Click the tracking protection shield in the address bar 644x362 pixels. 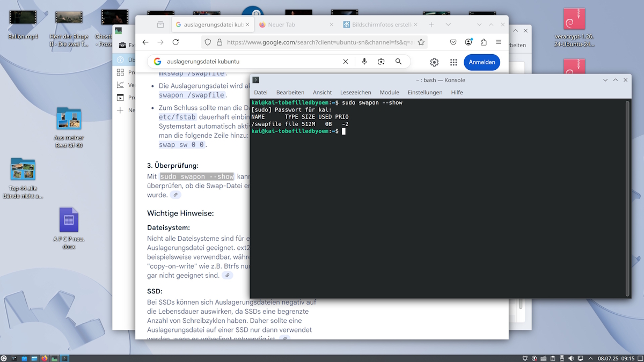tap(208, 42)
